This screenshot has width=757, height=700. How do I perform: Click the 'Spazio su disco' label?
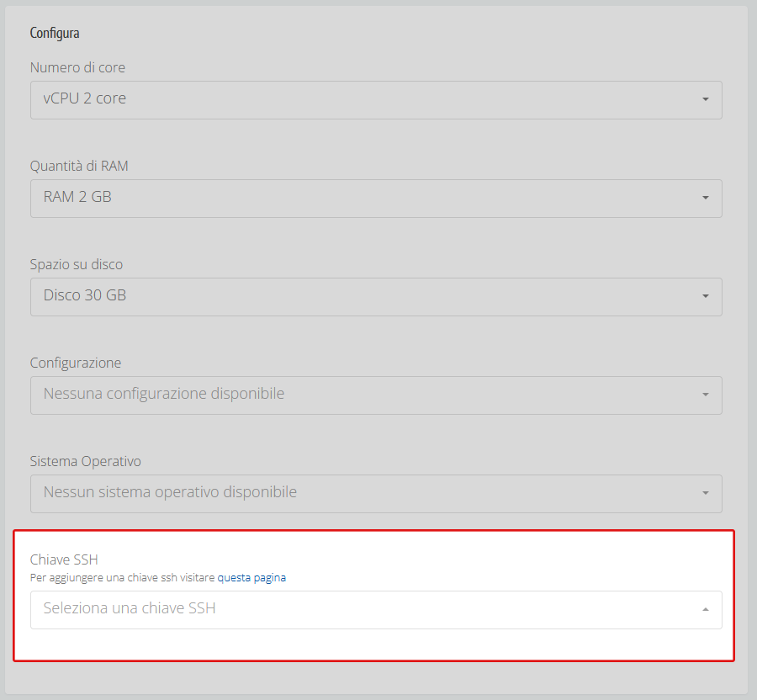77,264
